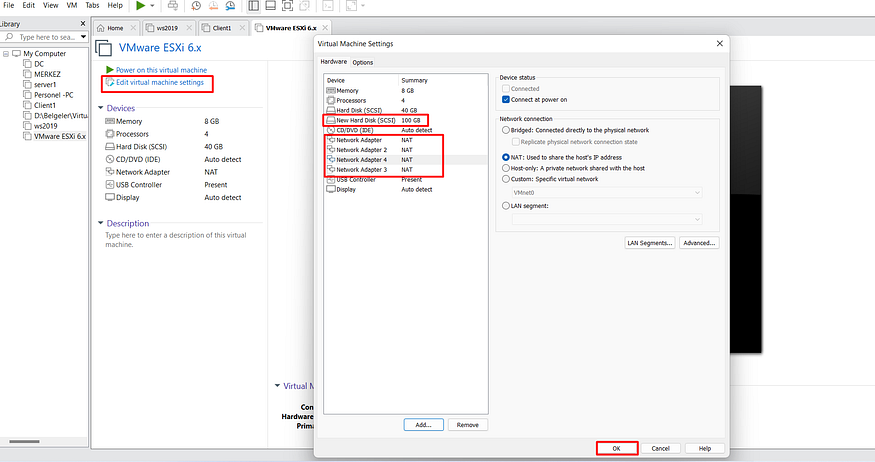Select NAT network connection radio
875x462 pixels.
(x=506, y=157)
